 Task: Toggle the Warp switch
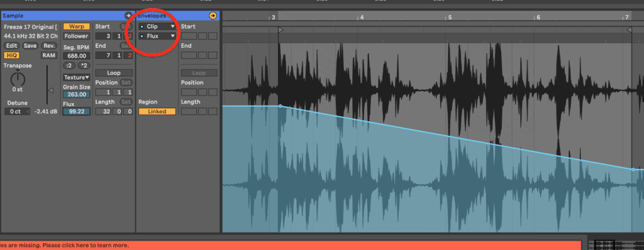pos(76,26)
